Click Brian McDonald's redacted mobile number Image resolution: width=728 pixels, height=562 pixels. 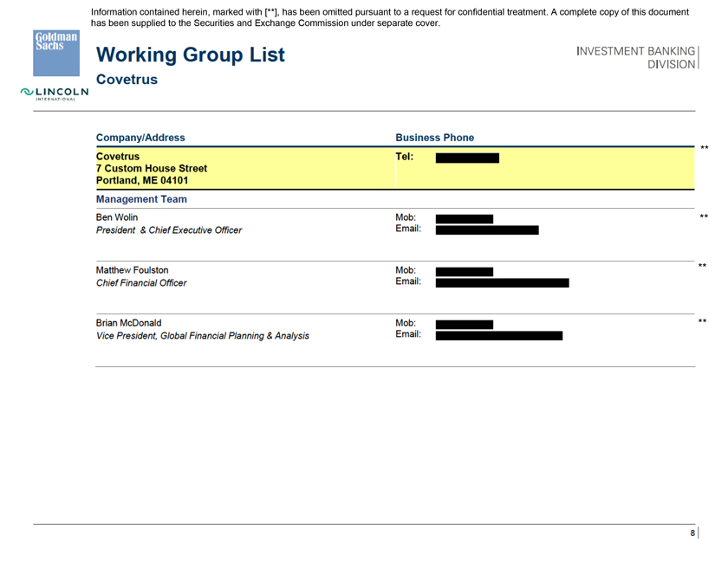(x=464, y=325)
